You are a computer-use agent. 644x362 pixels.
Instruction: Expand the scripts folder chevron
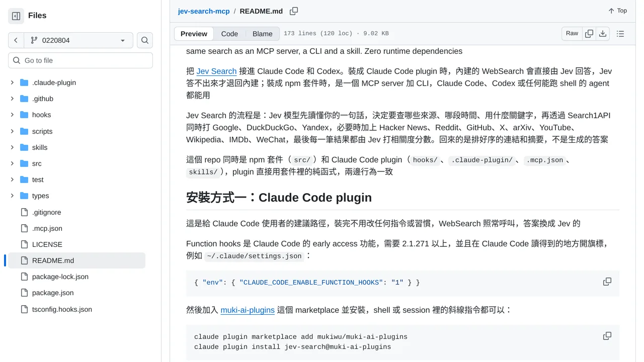tap(12, 131)
